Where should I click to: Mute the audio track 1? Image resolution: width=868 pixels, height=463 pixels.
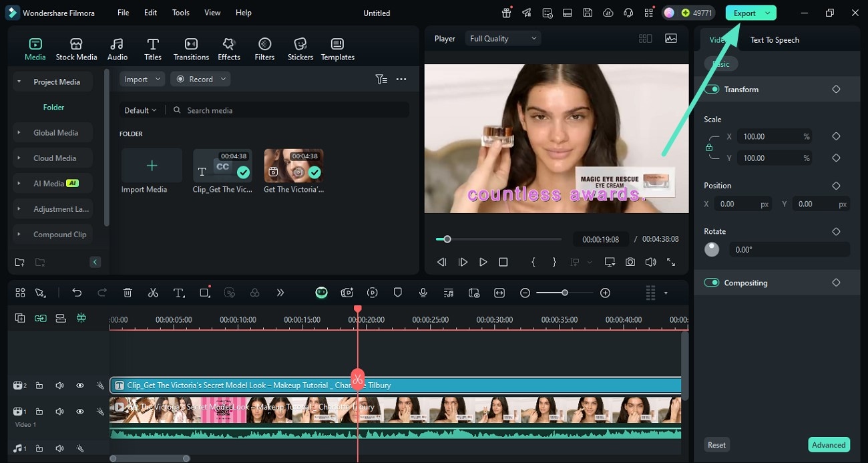tap(59, 448)
